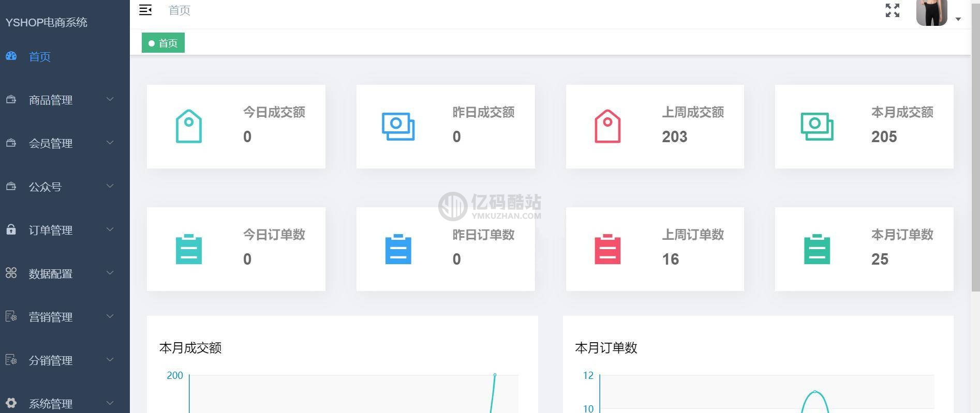Expand the 订单管理 chevron
This screenshot has width=980, height=413.
pyautogui.click(x=110, y=229)
